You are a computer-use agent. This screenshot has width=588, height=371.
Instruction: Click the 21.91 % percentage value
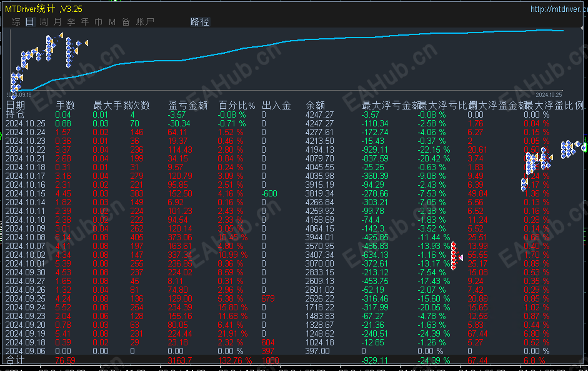click(x=233, y=333)
